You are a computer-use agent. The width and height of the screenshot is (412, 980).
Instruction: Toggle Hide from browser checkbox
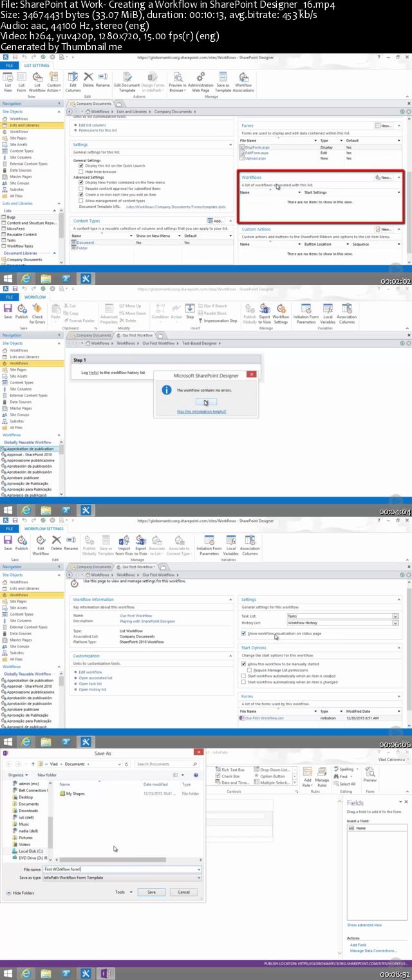click(80, 171)
